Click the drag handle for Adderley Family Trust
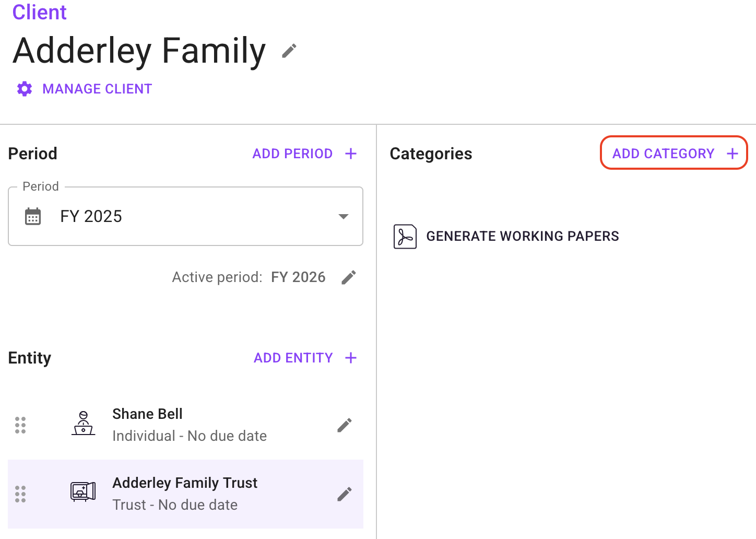Screen dimensions: 756x539 tap(20, 494)
